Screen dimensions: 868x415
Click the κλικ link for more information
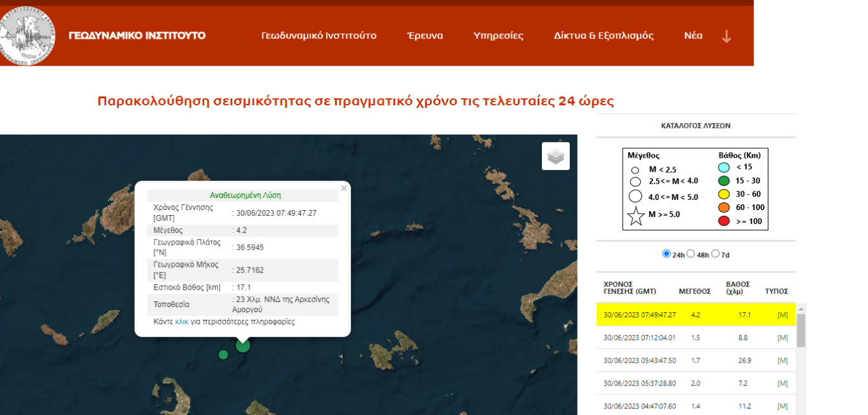click(x=181, y=322)
